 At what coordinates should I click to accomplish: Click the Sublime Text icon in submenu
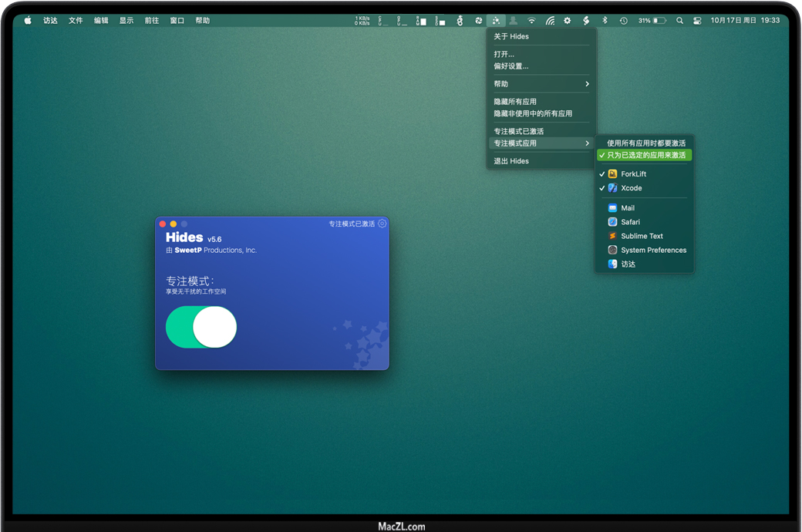612,236
